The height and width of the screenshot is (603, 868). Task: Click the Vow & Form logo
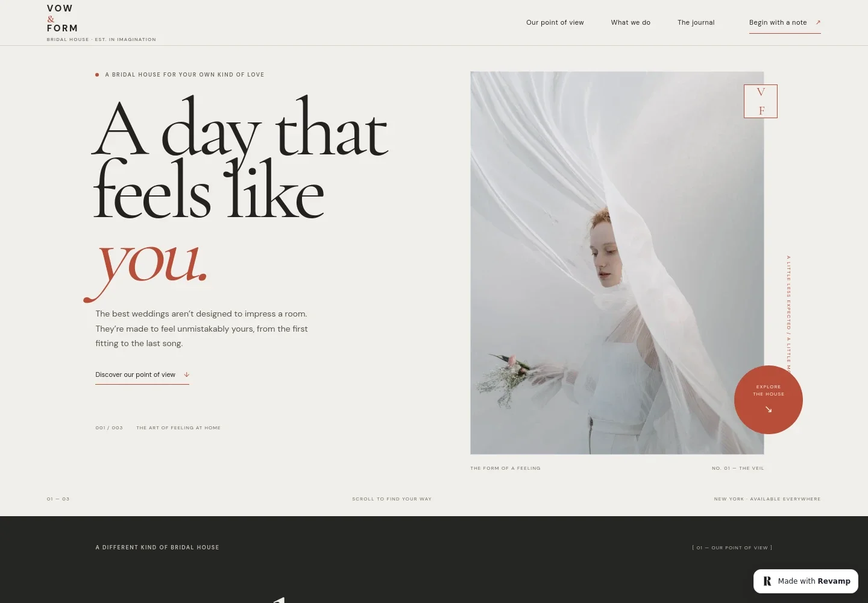coord(63,18)
